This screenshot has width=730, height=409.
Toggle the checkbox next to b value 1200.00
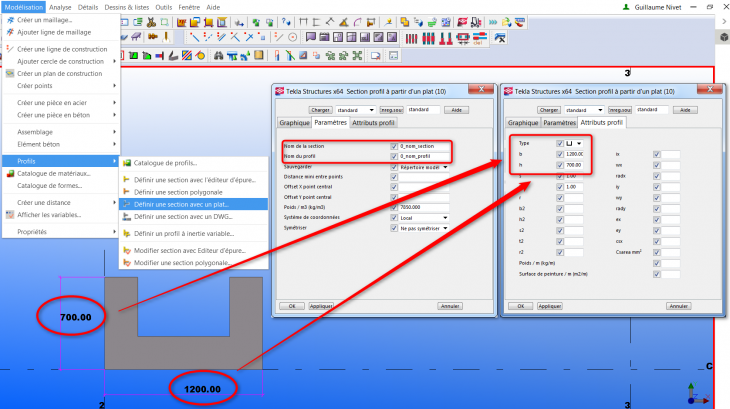[x=559, y=155]
